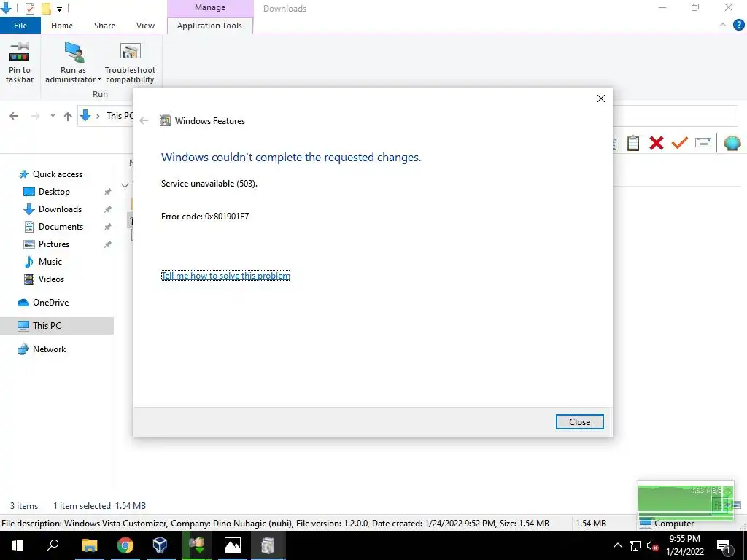Click the Computer status bar label
747x560 pixels.
tap(673, 524)
